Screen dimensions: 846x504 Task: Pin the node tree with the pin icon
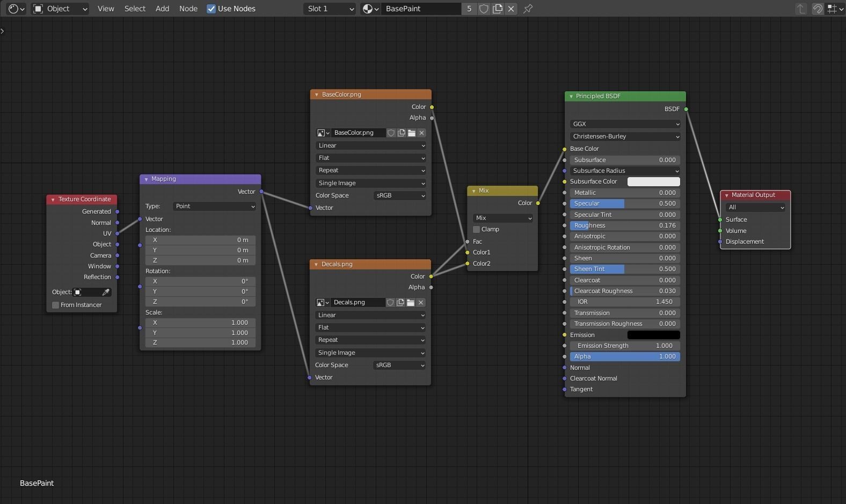pyautogui.click(x=528, y=9)
